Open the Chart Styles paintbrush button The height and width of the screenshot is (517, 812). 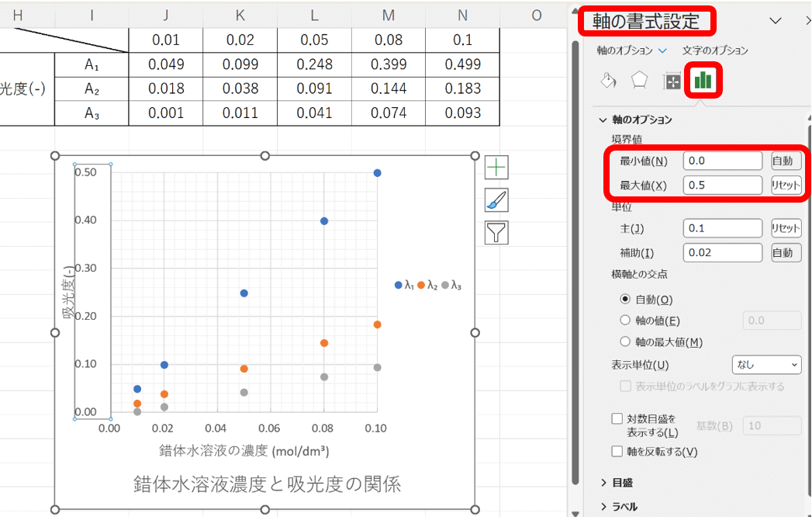pos(496,200)
